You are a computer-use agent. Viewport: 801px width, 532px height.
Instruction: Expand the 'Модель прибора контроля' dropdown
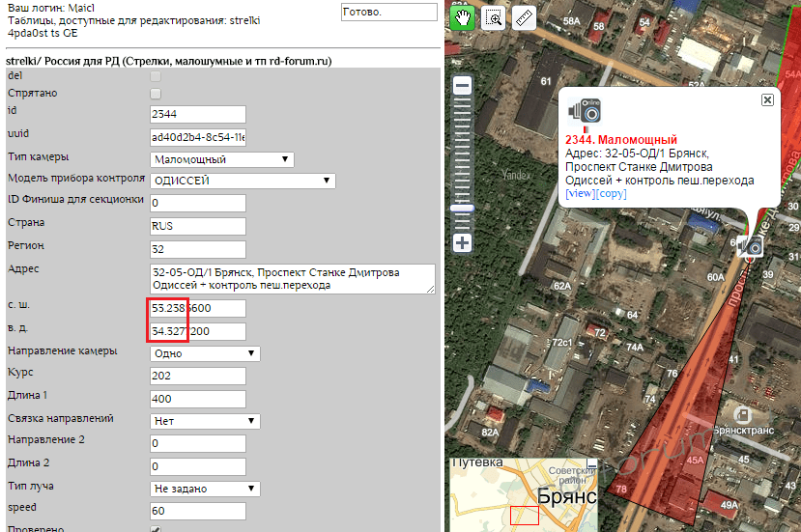coord(243,181)
